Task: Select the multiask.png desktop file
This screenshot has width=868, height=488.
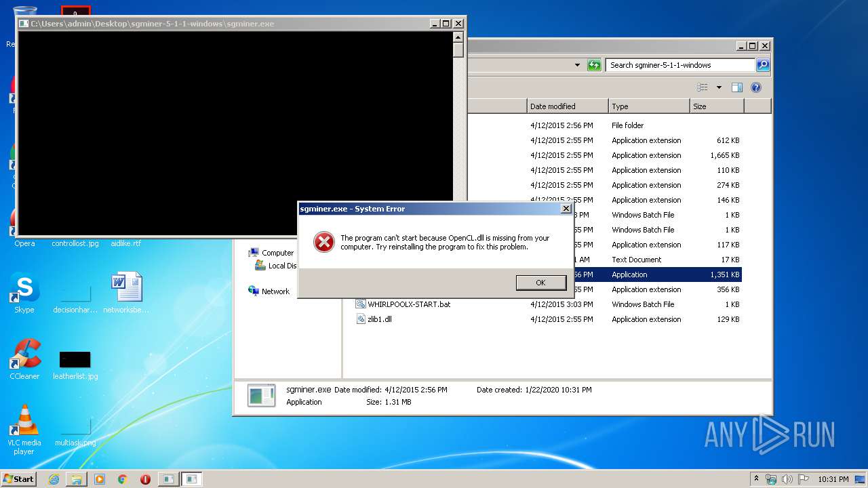Action: tap(75, 432)
